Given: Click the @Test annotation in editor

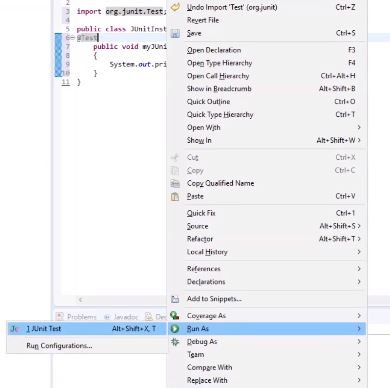Looking at the screenshot, I should [87, 38].
